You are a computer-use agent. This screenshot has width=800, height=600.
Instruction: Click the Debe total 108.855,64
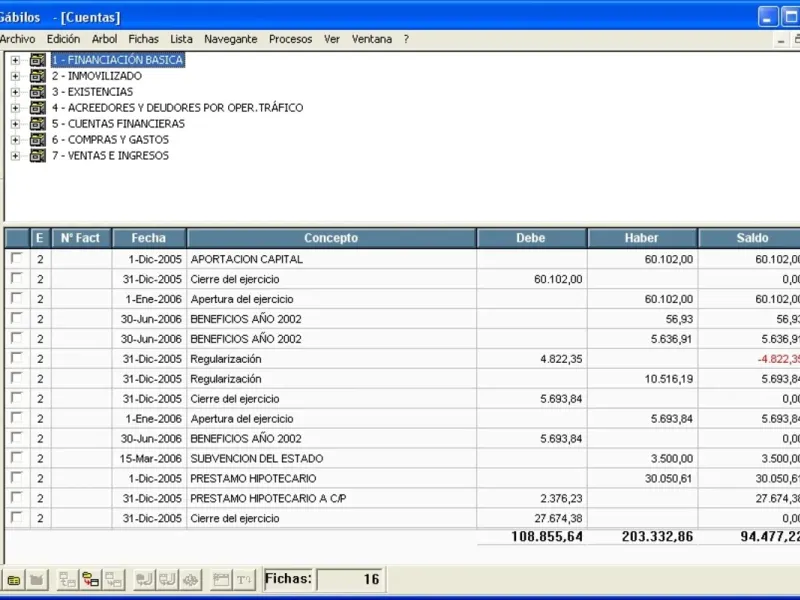(547, 537)
